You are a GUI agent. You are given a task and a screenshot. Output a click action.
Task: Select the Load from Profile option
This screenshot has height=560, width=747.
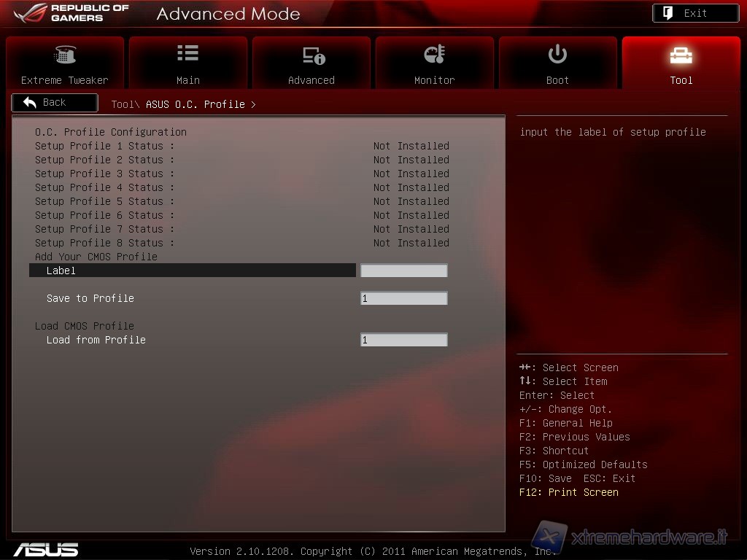point(96,340)
